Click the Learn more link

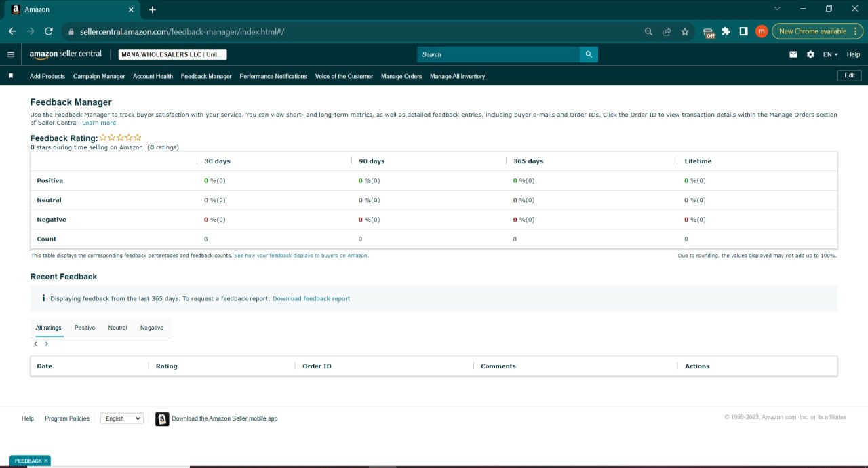(x=99, y=123)
